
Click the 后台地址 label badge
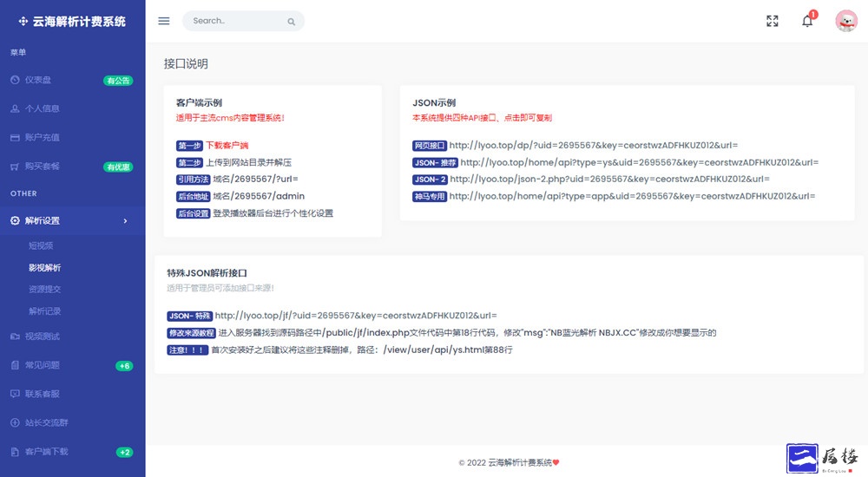pyautogui.click(x=194, y=197)
